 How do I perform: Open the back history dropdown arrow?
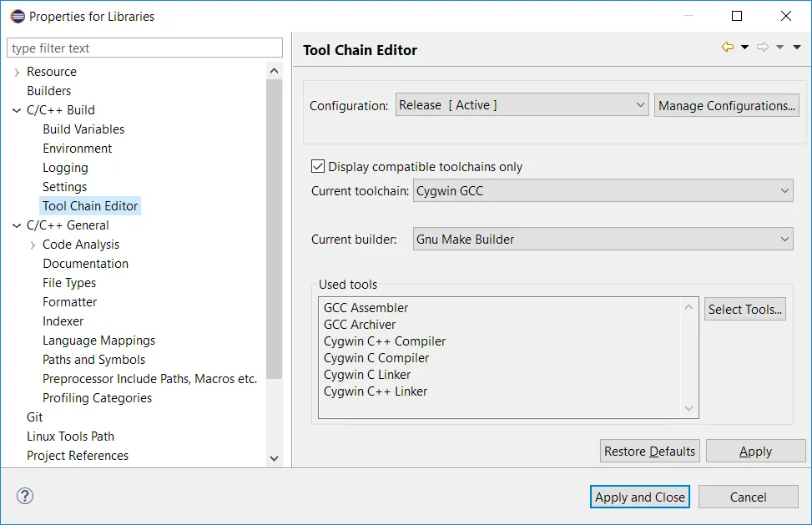tap(744, 48)
